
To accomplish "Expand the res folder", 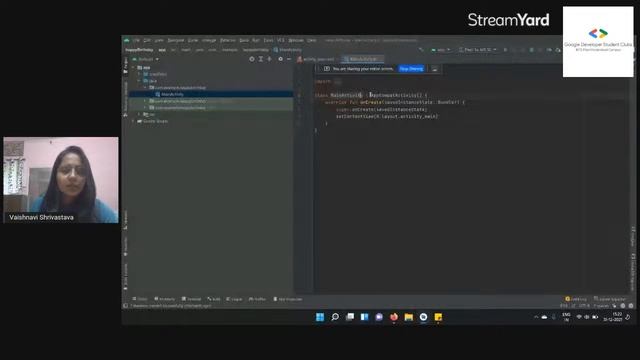I will (140, 114).
